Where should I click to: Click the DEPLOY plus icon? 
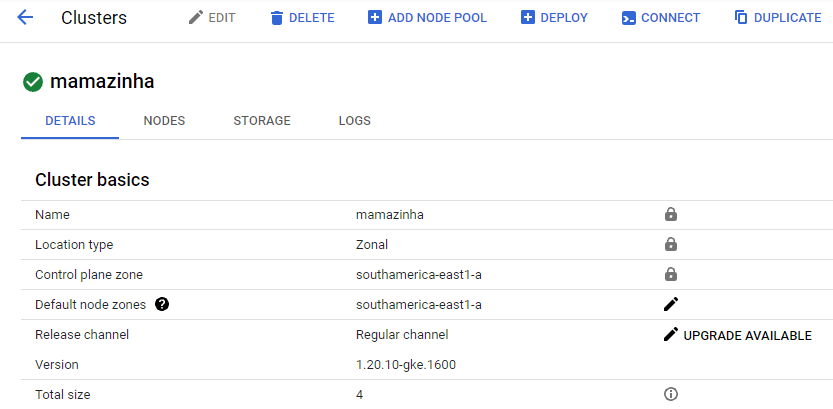tap(528, 18)
